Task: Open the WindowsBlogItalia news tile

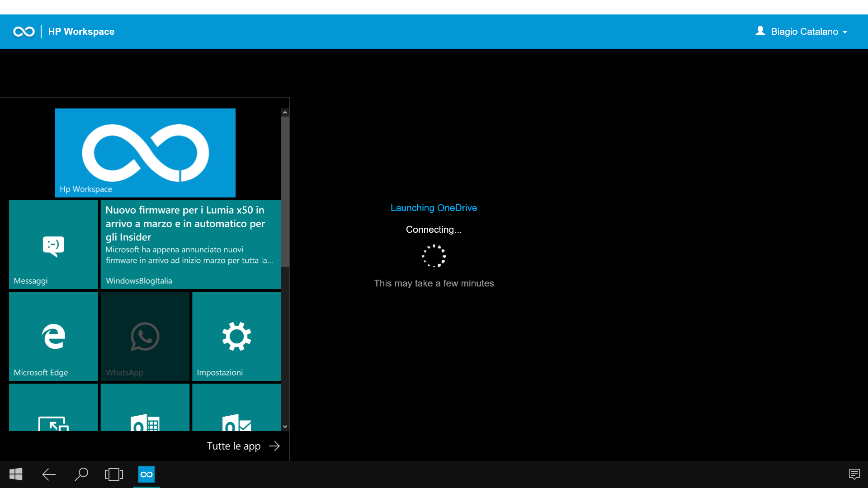Action: 191,244
